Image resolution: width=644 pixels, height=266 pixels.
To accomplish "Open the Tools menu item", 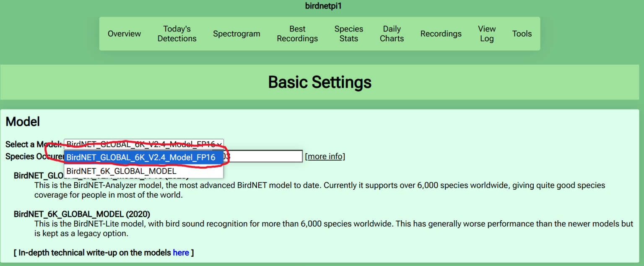I will [522, 34].
